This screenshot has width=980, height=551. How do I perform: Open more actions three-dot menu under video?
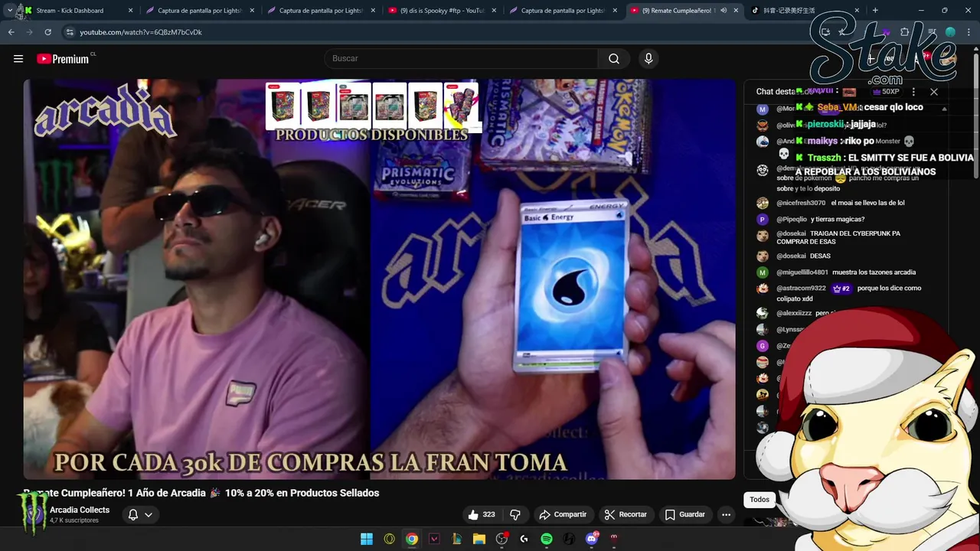[x=726, y=514]
